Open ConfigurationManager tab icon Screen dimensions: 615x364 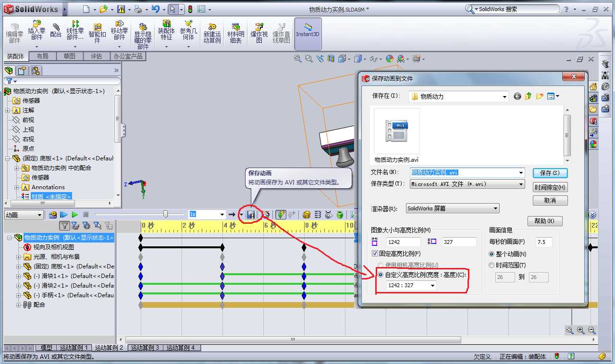pos(36,71)
